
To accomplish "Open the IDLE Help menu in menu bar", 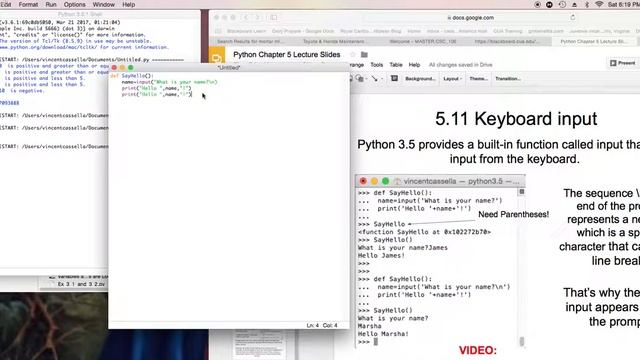I will 129,4.
